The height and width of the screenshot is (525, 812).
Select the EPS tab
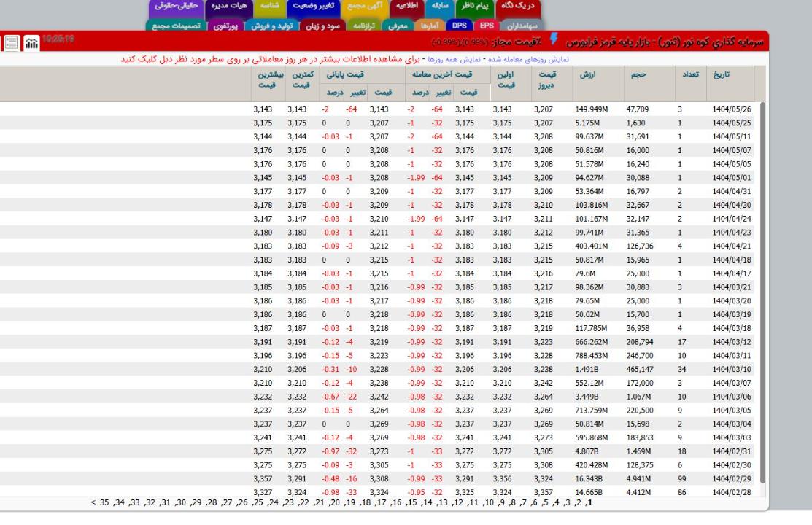pyautogui.click(x=485, y=26)
